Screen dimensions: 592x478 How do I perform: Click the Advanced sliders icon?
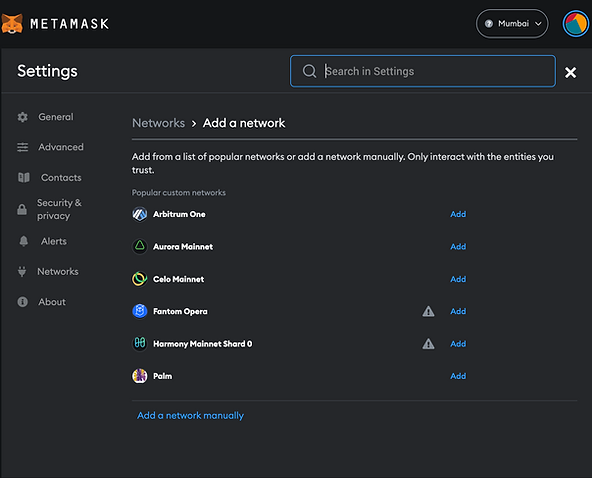coord(23,147)
